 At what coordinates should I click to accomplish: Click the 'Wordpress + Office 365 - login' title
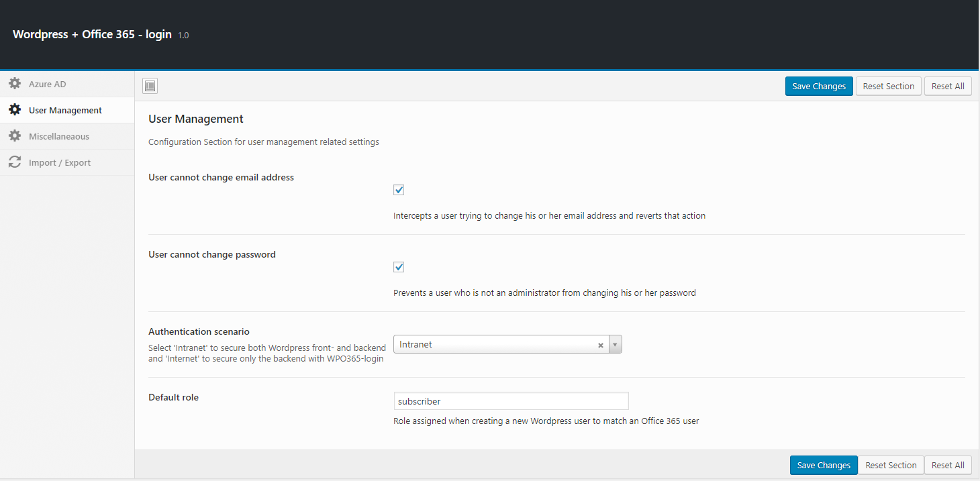coord(92,34)
